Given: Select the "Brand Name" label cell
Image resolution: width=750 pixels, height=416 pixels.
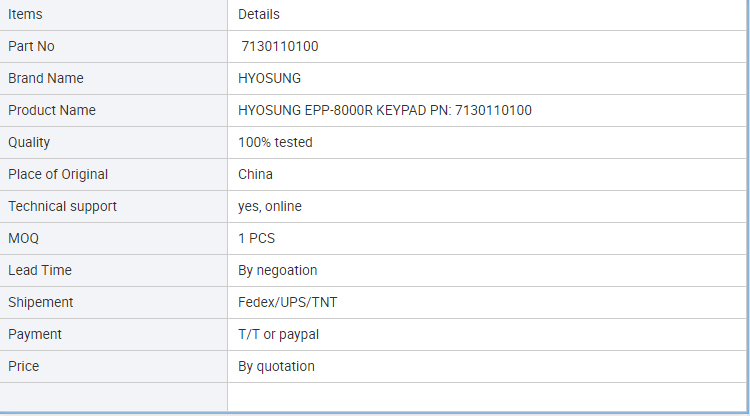Looking at the screenshot, I should pyautogui.click(x=46, y=78).
